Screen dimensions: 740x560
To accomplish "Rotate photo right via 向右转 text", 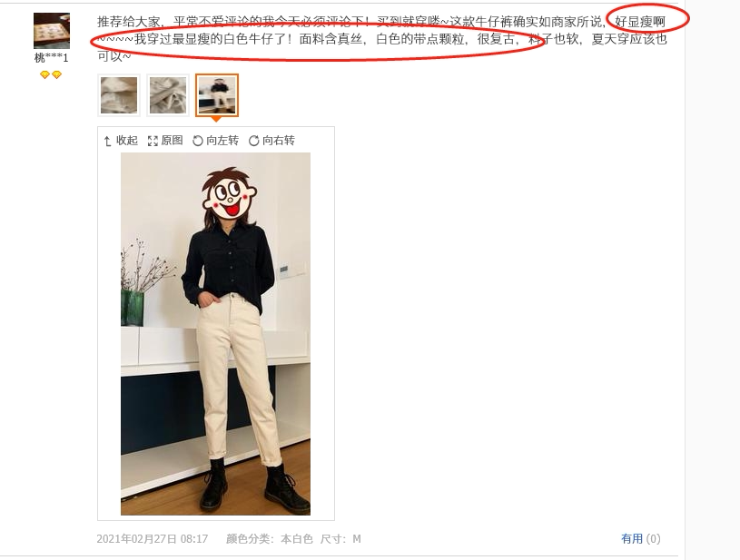I will click(x=279, y=141).
